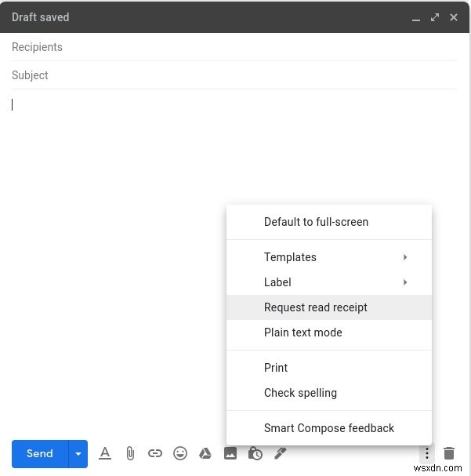471x476 pixels.
Task: Toggle confidential mode lock-clock icon
Action: [255, 453]
